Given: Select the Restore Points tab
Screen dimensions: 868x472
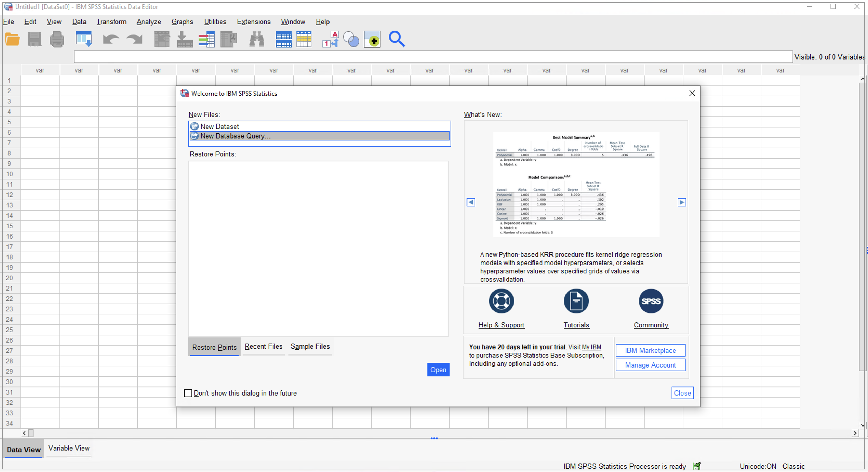Looking at the screenshot, I should (214, 347).
